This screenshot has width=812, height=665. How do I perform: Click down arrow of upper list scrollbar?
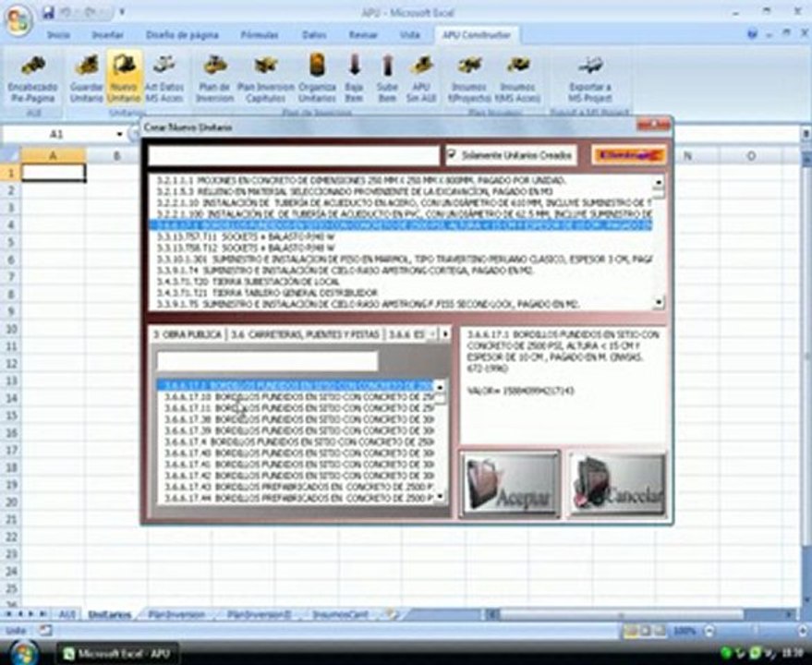click(x=659, y=302)
